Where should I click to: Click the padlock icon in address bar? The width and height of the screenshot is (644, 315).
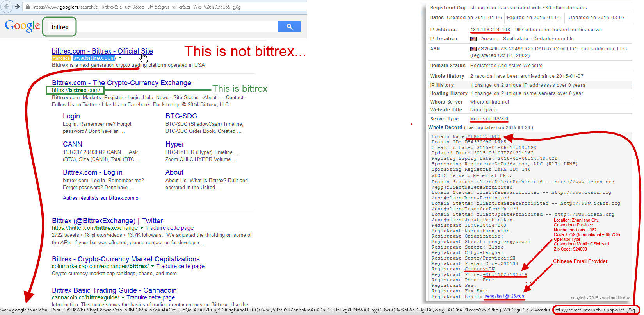[27, 7]
